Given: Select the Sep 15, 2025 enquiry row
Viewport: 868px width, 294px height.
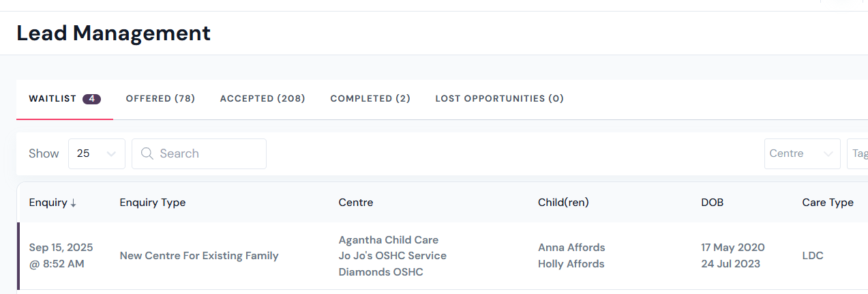Looking at the screenshot, I should click(x=442, y=256).
